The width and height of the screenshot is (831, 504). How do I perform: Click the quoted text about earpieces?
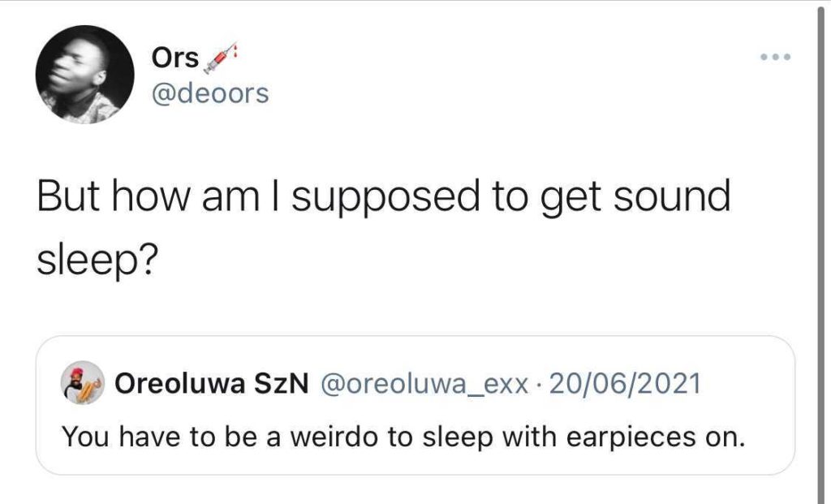click(403, 437)
